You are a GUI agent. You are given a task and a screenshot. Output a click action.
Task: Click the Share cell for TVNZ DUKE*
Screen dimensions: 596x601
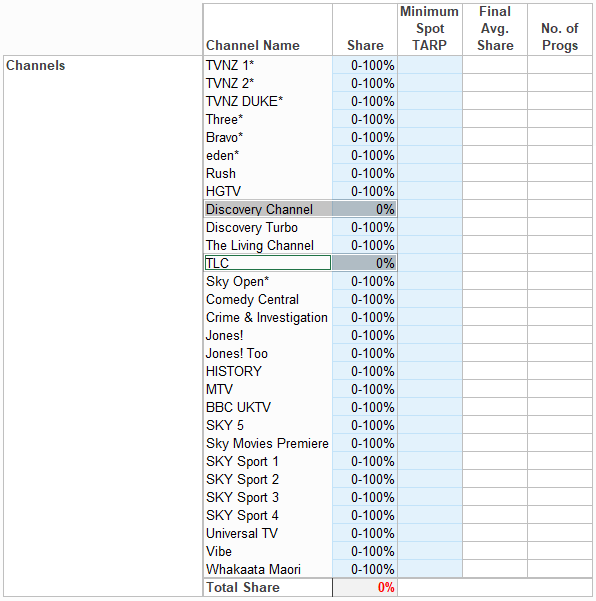point(365,101)
